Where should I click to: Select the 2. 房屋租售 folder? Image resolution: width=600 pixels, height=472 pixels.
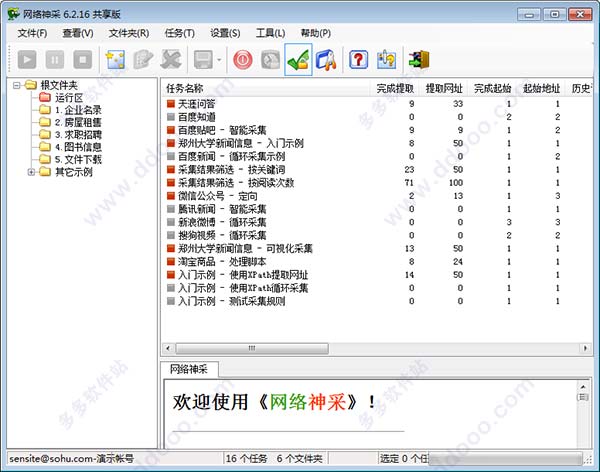click(78, 122)
